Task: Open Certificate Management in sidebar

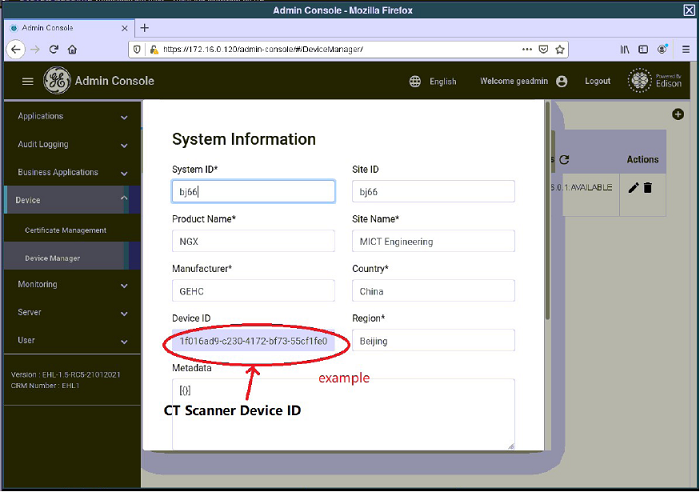Action: tap(66, 230)
